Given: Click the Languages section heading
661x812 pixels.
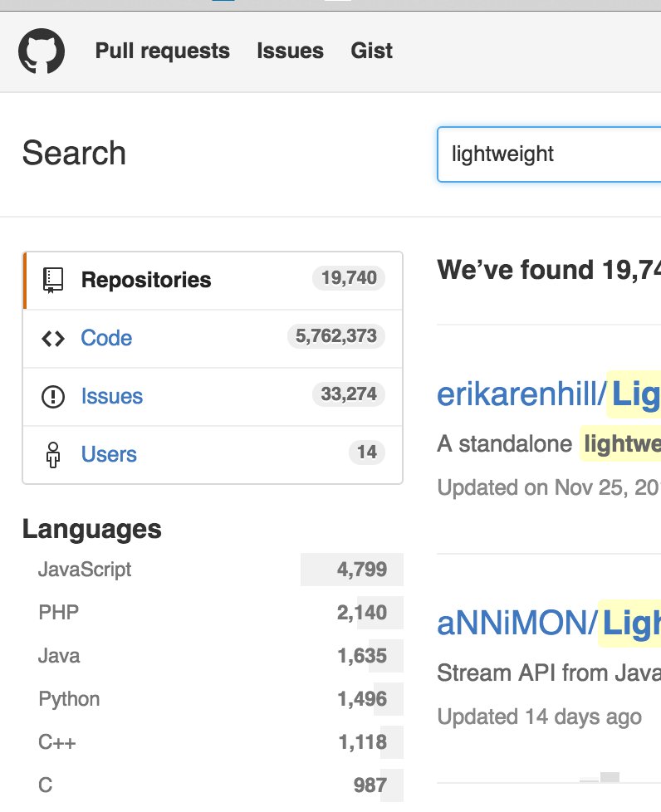Looking at the screenshot, I should click(91, 529).
